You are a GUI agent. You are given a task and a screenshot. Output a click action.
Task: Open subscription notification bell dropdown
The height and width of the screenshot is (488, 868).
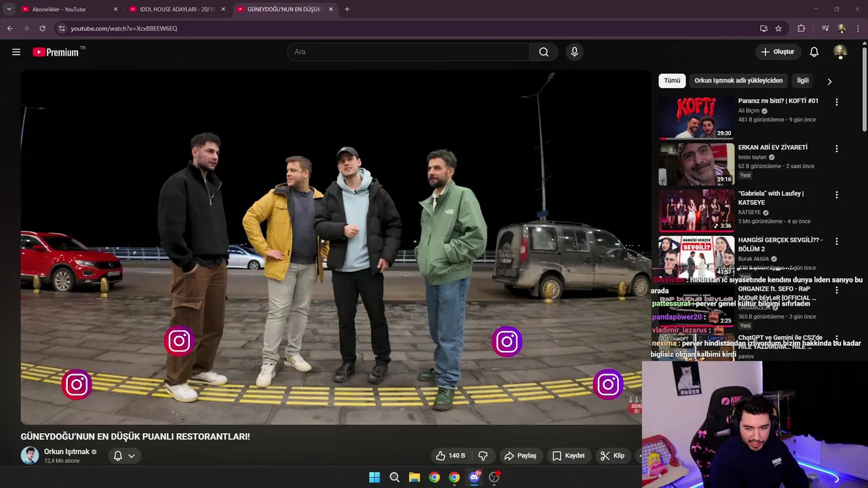pyautogui.click(x=124, y=456)
